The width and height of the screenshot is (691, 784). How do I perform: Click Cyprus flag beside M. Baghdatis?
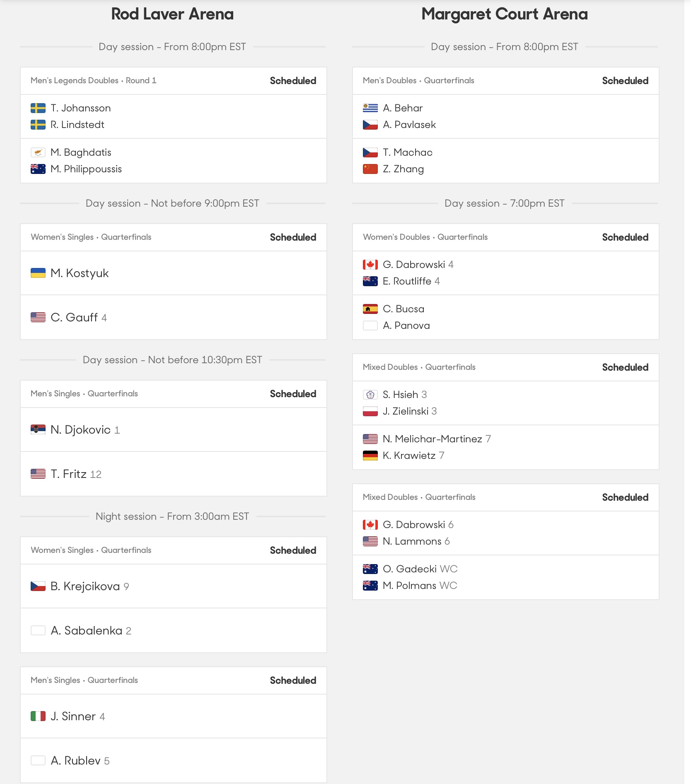click(x=38, y=152)
